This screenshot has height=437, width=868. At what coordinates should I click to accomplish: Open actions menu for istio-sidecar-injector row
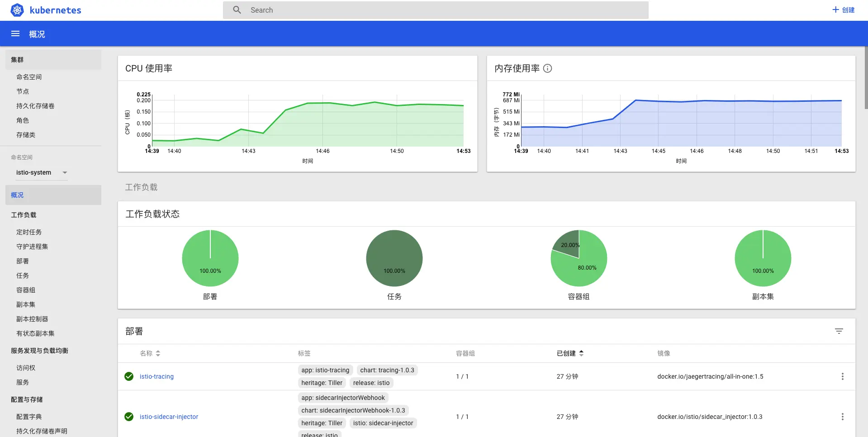[x=842, y=417]
